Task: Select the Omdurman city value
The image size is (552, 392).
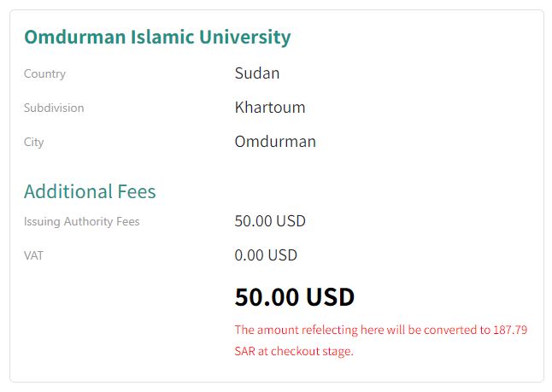Action: point(275,141)
